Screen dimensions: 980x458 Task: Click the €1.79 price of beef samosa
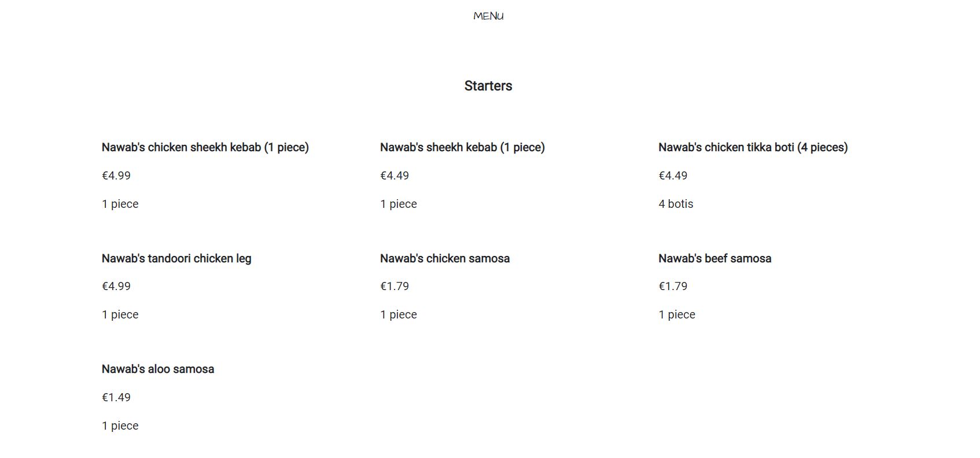click(673, 286)
